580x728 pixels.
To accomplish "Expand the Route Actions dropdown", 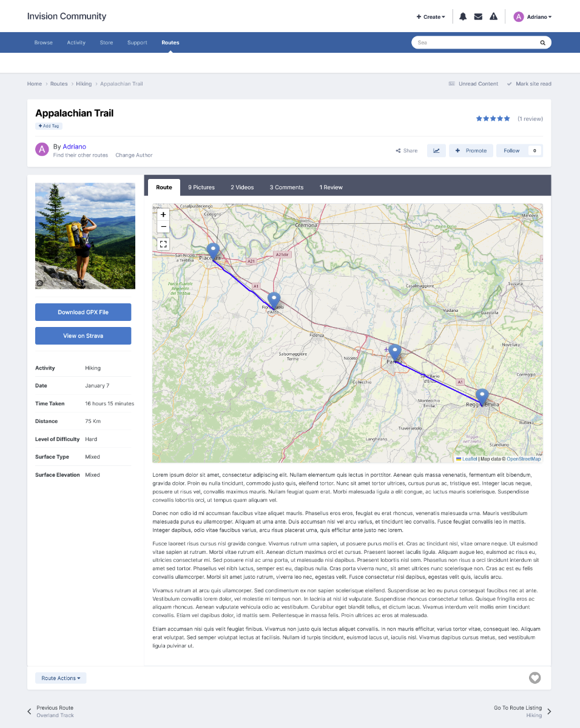I will pyautogui.click(x=61, y=678).
